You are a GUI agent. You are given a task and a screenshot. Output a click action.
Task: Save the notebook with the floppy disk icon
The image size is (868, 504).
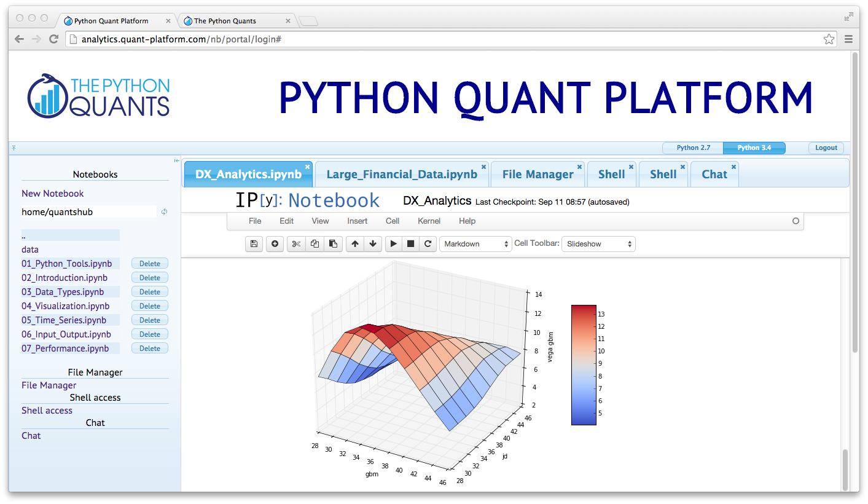[x=254, y=244]
